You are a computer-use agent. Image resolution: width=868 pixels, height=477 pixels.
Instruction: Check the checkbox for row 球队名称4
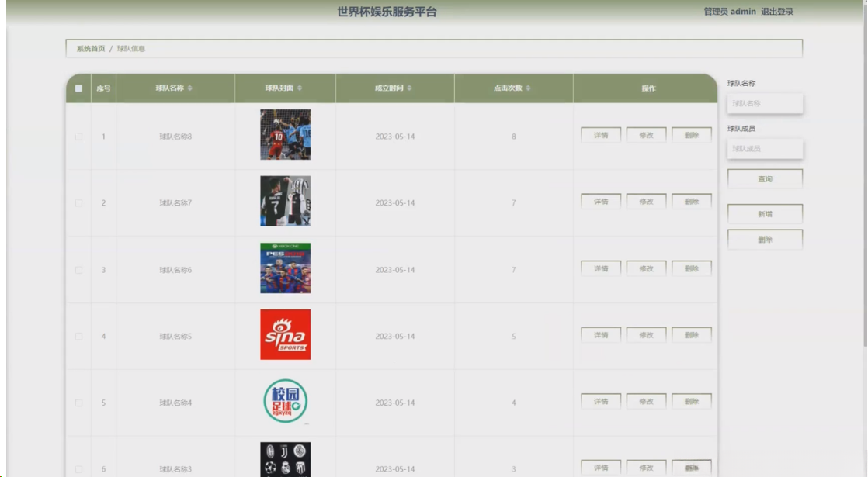(78, 403)
